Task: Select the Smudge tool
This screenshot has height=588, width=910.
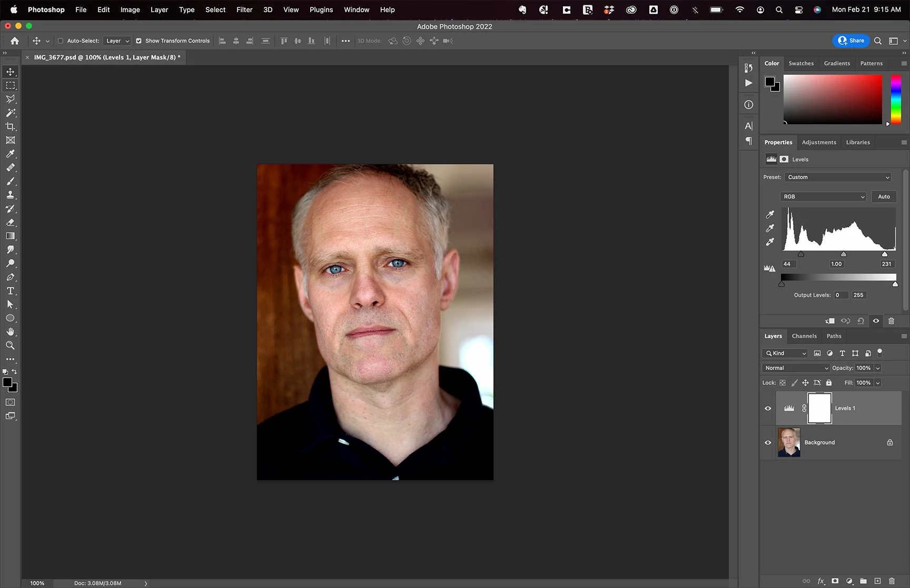Action: point(11,250)
